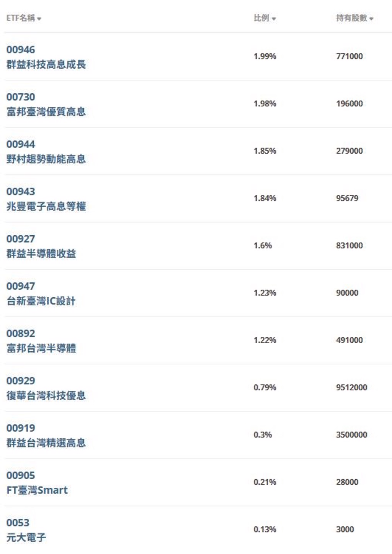392x554 pixels.
Task: Open 元大電子 ETF link
Action: [x=26, y=538]
